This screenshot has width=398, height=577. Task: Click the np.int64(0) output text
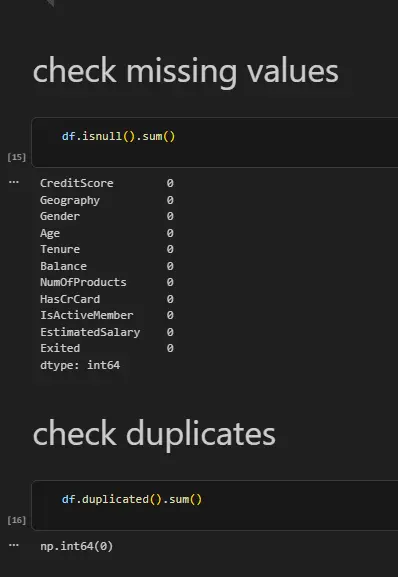pyautogui.click(x=77, y=546)
